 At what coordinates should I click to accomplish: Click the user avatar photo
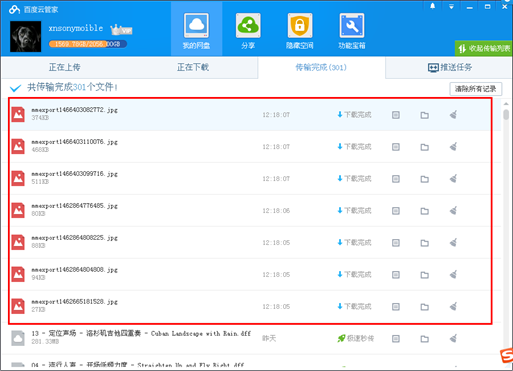[26, 37]
